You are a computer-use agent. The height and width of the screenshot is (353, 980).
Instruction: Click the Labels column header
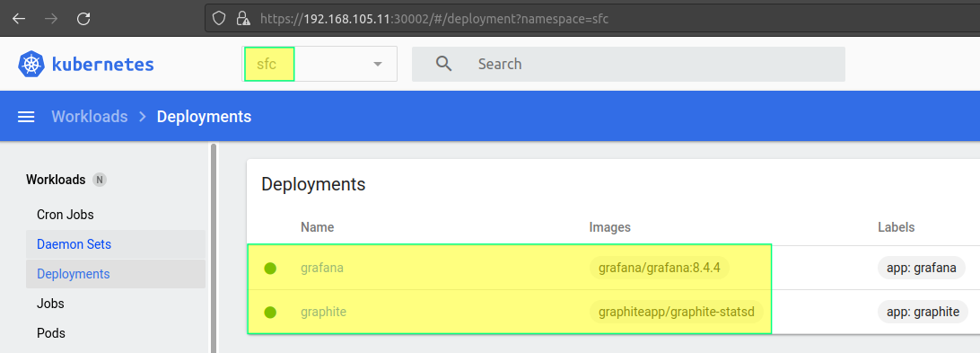[x=897, y=227]
